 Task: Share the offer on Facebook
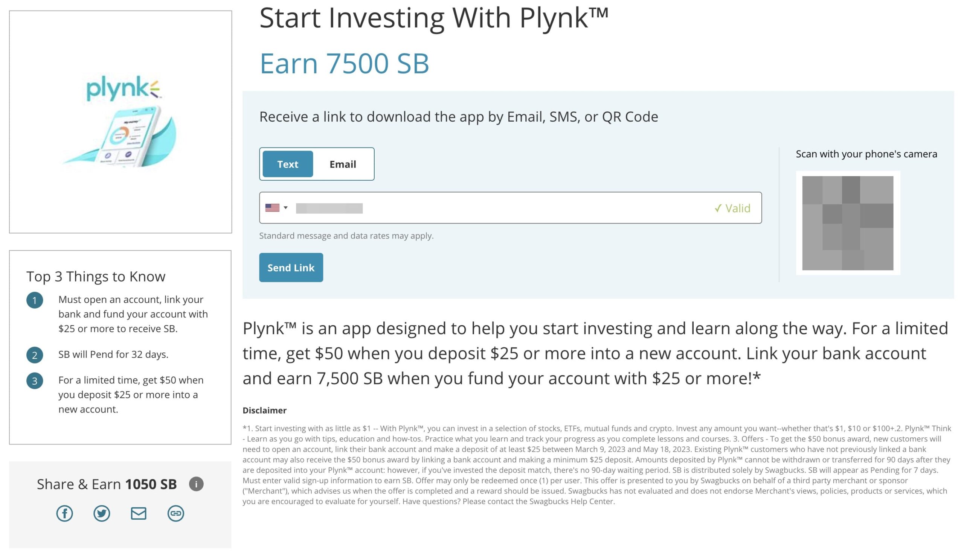pyautogui.click(x=64, y=513)
